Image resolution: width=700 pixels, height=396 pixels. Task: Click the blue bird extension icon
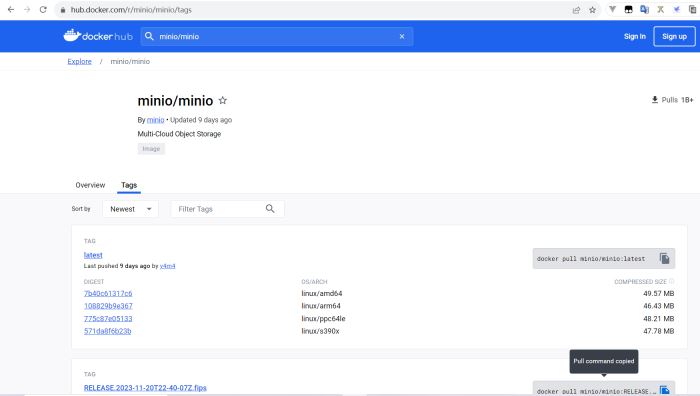676,9
